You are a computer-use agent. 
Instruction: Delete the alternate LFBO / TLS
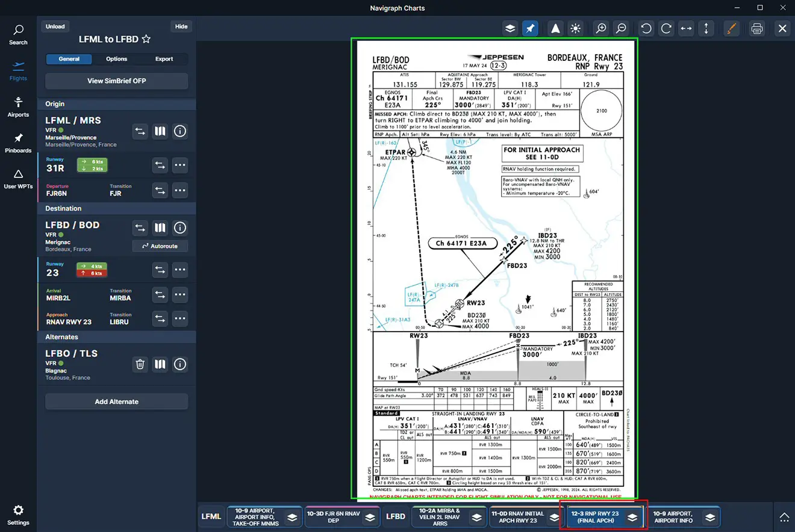[140, 364]
